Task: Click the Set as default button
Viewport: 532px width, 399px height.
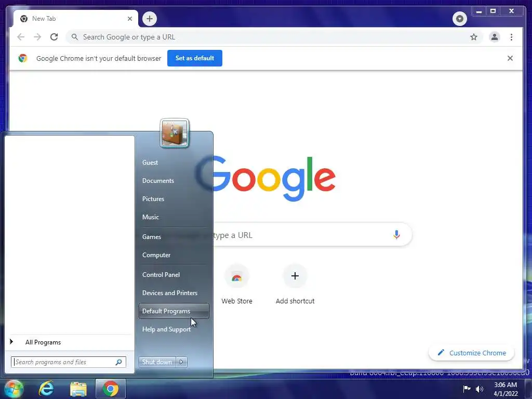Action: coord(195,58)
